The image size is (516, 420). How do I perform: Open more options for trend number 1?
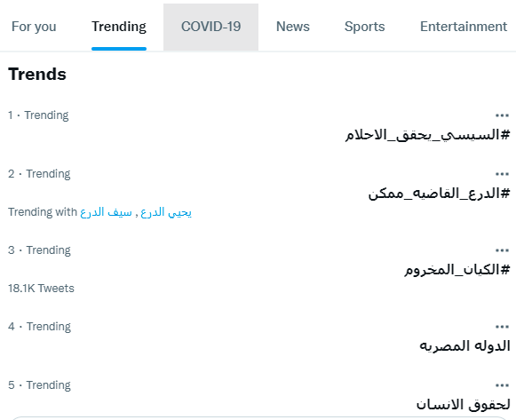(x=502, y=115)
